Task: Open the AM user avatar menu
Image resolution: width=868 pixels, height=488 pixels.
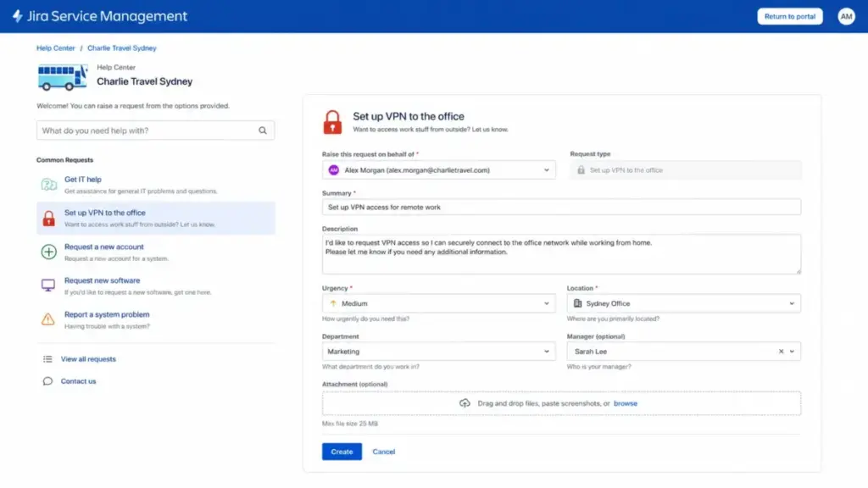Action: click(x=846, y=17)
